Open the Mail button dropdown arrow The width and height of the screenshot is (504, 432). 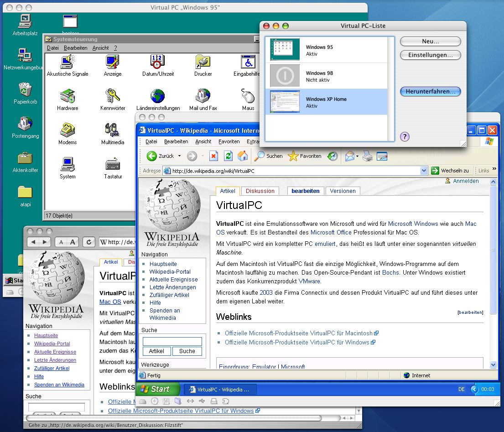(x=357, y=156)
